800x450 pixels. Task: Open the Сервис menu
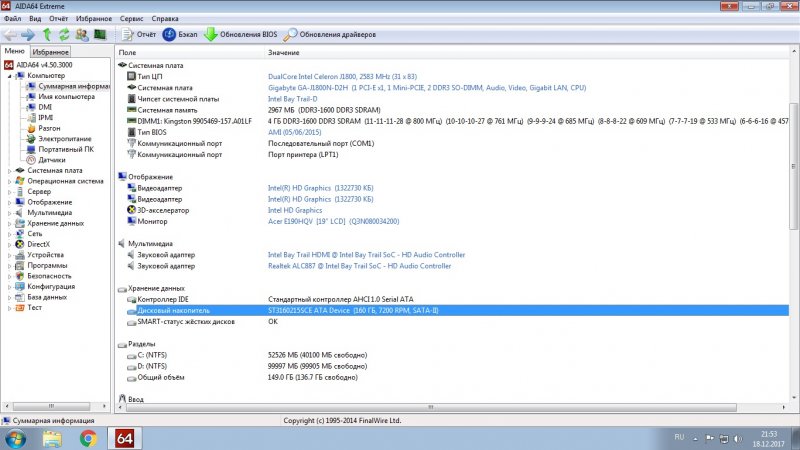[x=131, y=18]
